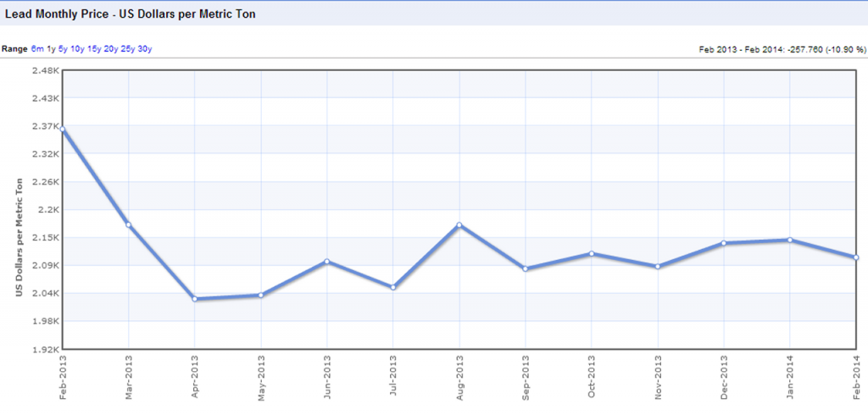Click the Oct-2013 line marker
The height and width of the screenshot is (415, 868).
point(592,254)
